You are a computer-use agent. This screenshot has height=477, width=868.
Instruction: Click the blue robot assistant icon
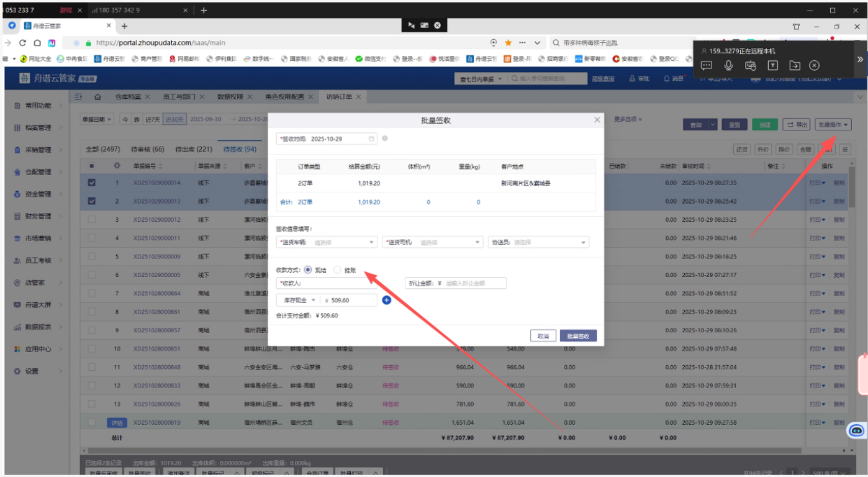click(x=856, y=430)
